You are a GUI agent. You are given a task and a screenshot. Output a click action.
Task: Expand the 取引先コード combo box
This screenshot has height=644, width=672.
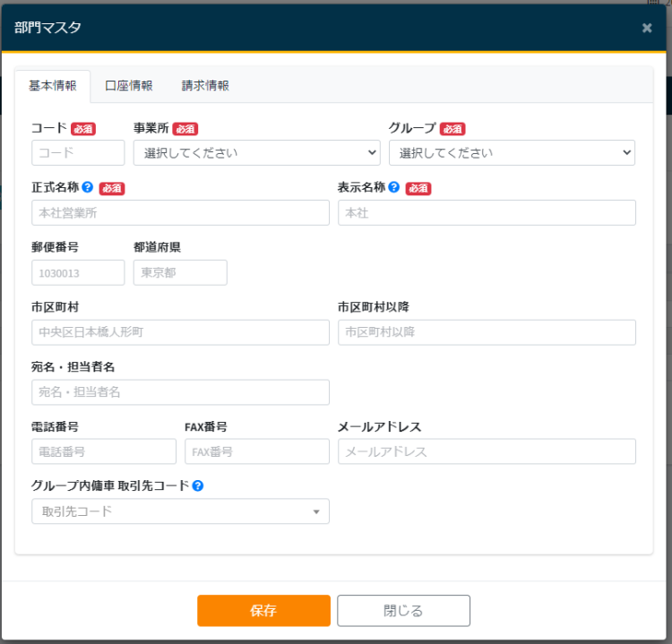[180, 511]
